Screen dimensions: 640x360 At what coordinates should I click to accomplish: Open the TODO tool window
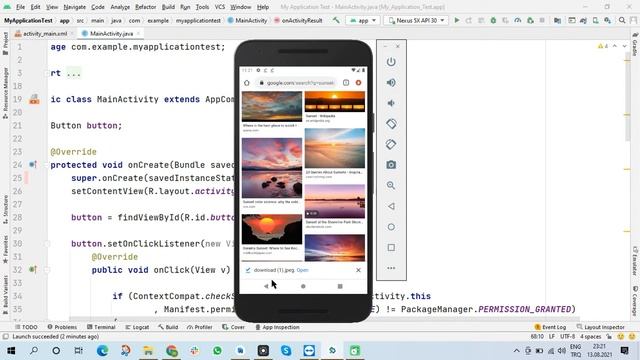pos(26,327)
